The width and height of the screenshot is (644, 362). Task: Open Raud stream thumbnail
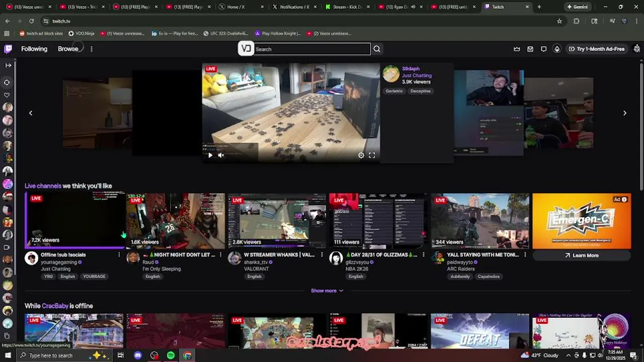[176, 221]
